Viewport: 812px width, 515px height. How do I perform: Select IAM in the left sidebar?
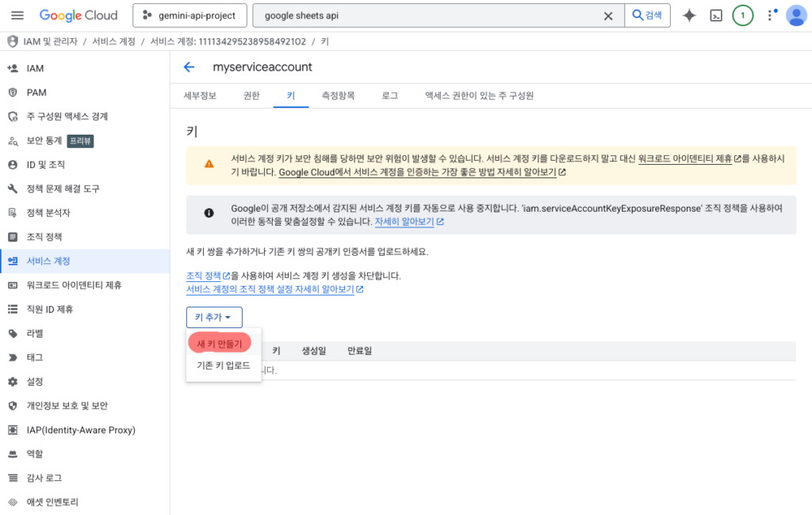[x=35, y=69]
